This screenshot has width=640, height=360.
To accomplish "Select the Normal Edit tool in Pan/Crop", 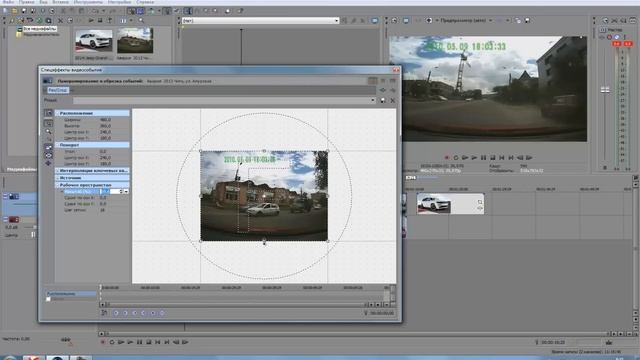I will (x=48, y=123).
